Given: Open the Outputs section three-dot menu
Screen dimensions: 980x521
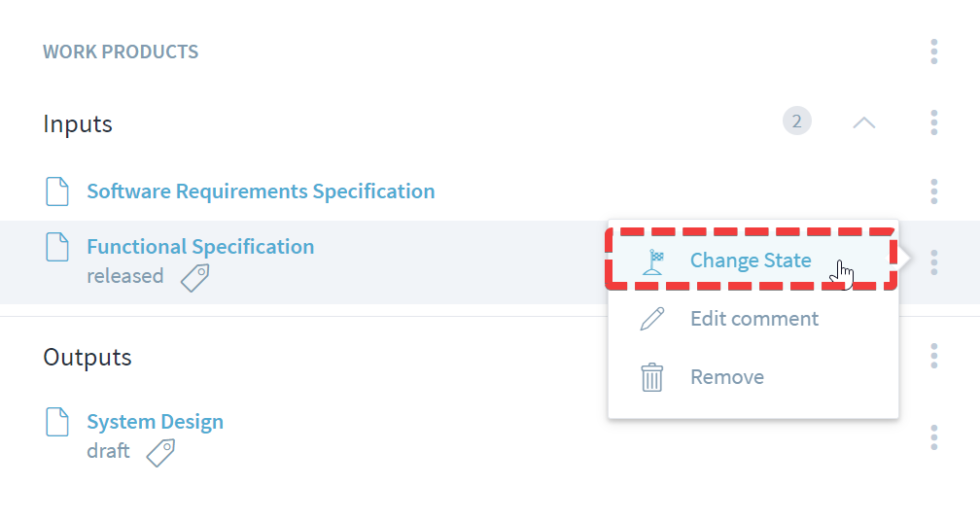Looking at the screenshot, I should [x=933, y=356].
